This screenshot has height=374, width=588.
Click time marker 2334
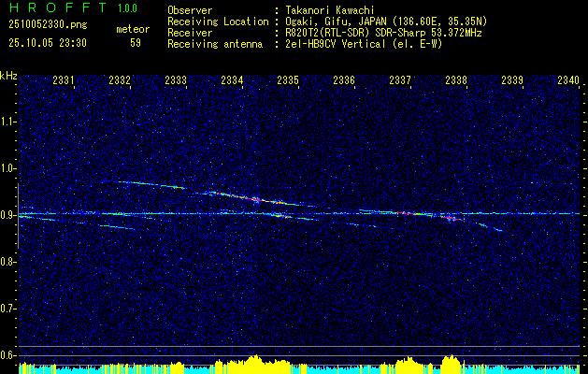pyautogui.click(x=232, y=79)
